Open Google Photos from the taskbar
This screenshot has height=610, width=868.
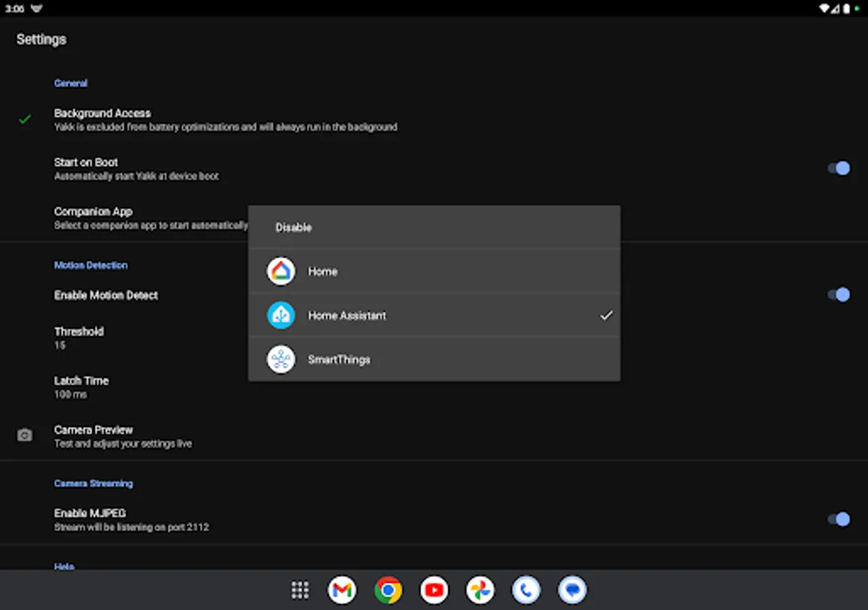pos(479,590)
